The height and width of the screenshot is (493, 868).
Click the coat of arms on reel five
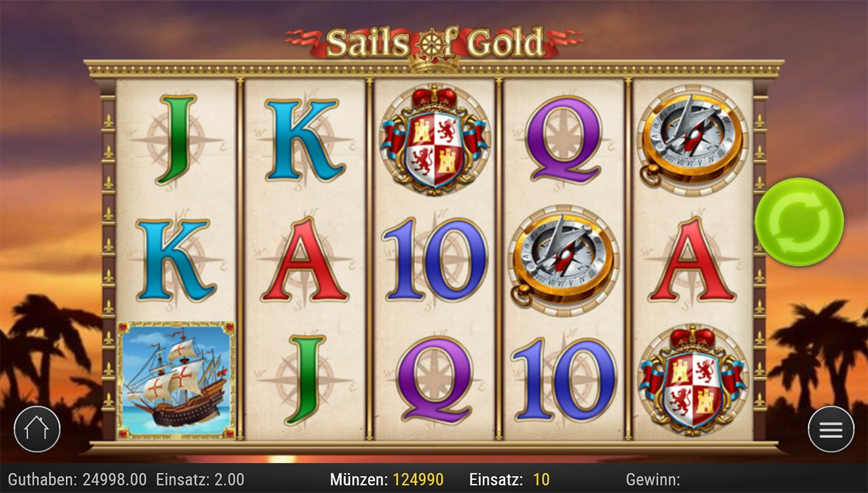coord(693,380)
